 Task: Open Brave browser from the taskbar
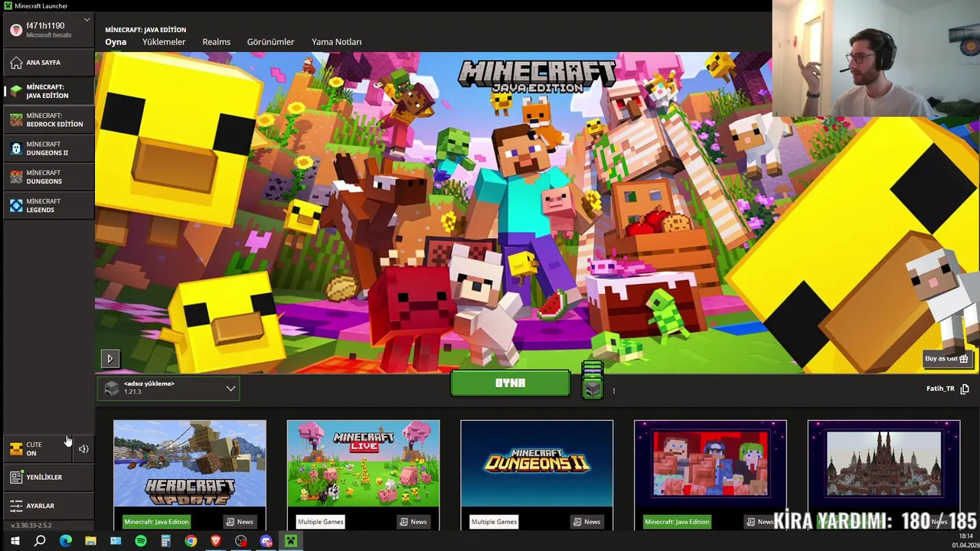[216, 541]
